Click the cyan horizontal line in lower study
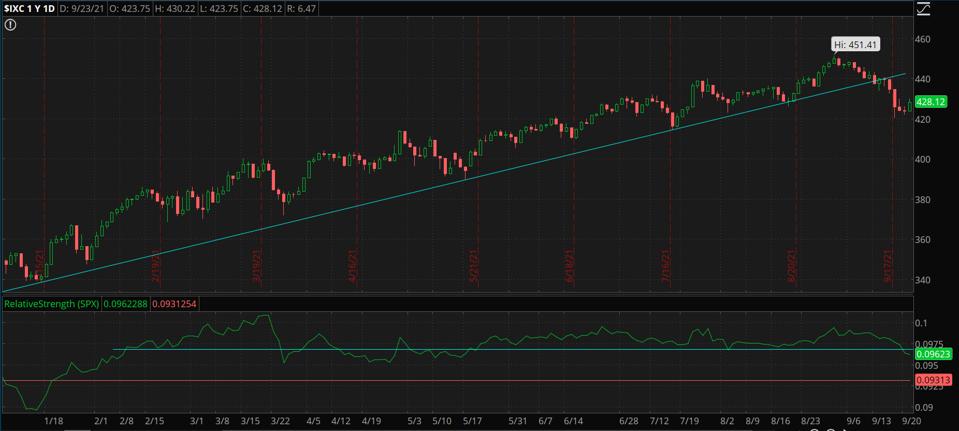This screenshot has width=959, height=431. (x=500, y=349)
